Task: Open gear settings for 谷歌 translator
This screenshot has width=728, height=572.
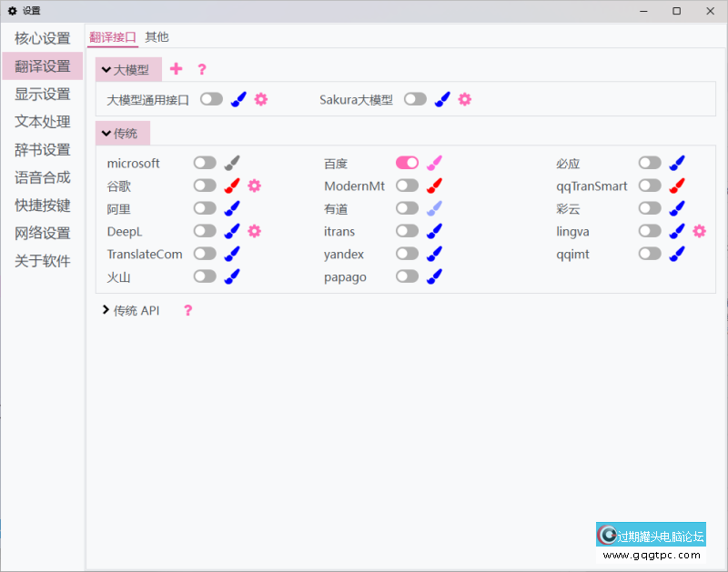Action: pyautogui.click(x=255, y=186)
